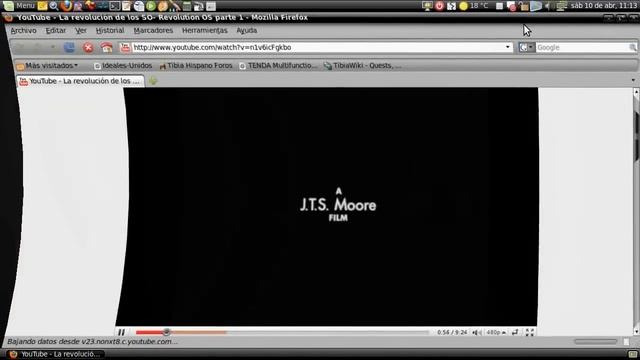640x360 pixels.
Task: Mute the YouTube player volume
Action: [x=476, y=333]
